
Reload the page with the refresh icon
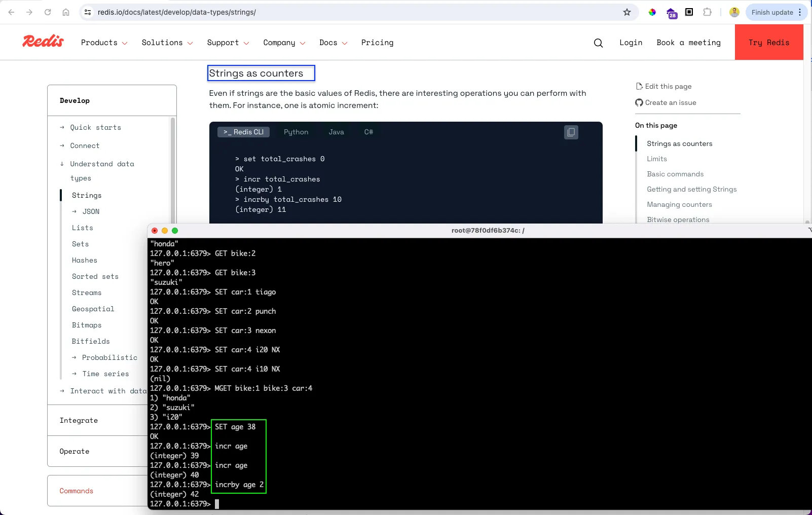[48, 12]
